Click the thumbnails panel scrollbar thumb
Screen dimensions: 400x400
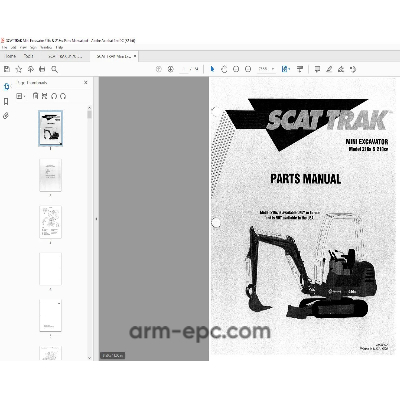coord(89,115)
